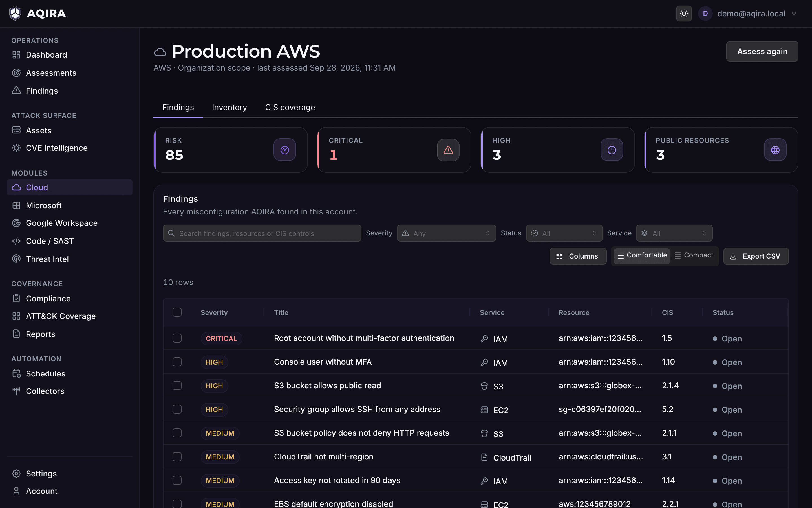
Task: Toggle the light theme sun icon
Action: point(683,14)
